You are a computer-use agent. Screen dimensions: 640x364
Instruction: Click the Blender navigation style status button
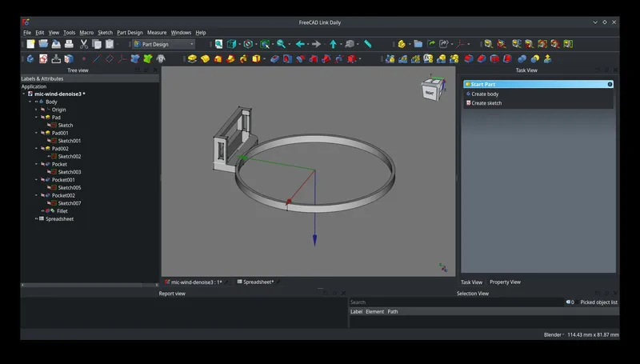point(554,334)
